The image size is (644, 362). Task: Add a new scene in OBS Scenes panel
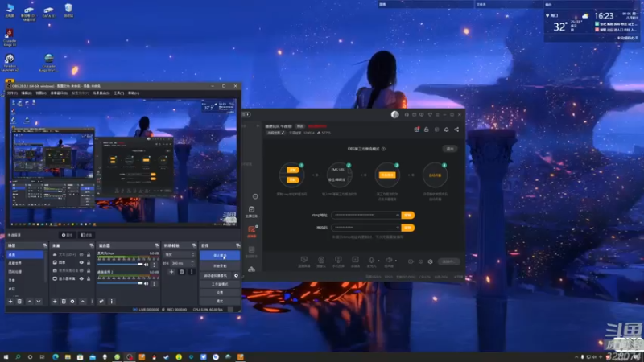[x=10, y=301]
